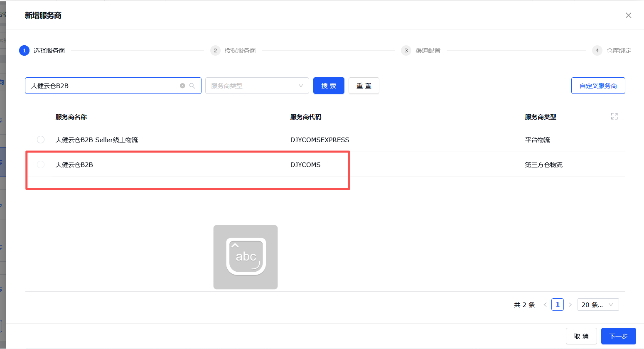
Task: Open the 服务商类型 dropdown
Action: [x=257, y=86]
